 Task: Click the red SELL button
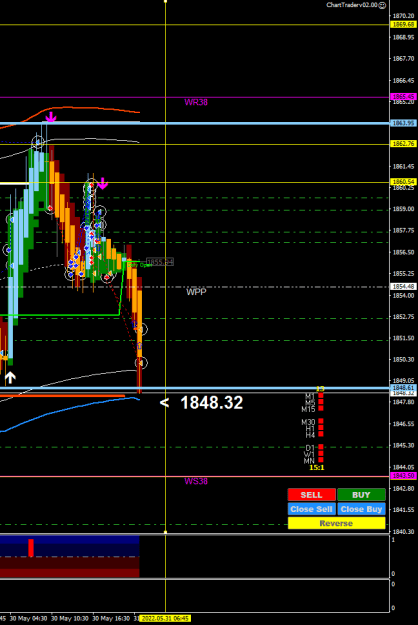point(312,495)
